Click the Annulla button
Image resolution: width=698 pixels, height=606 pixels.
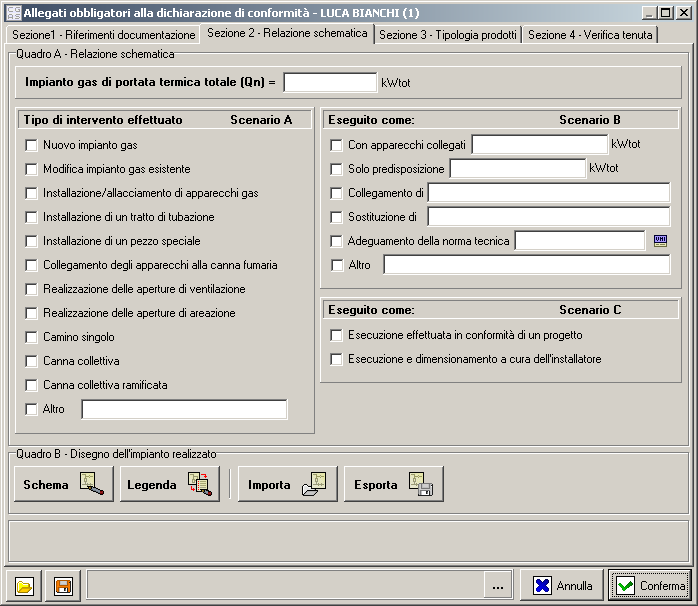pyautogui.click(x=561, y=586)
